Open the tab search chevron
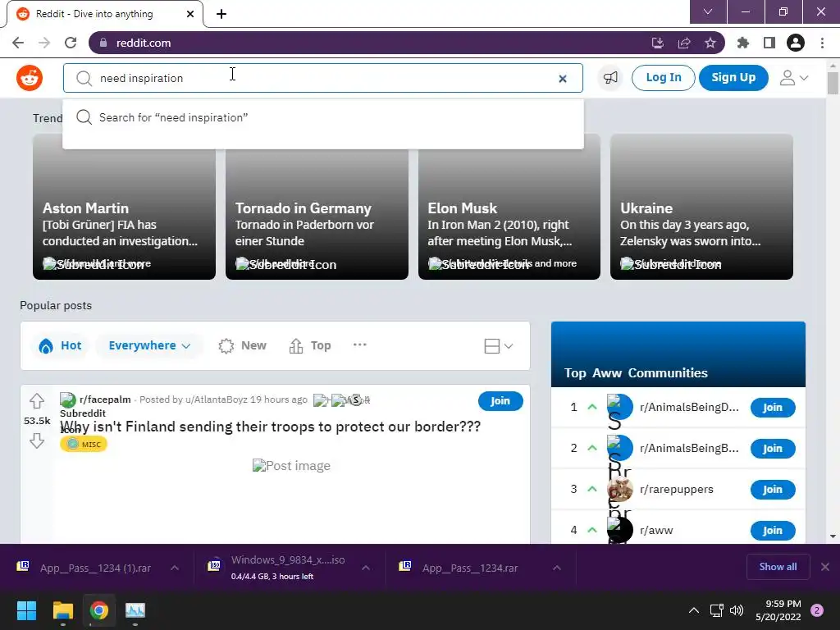Image resolution: width=840 pixels, height=630 pixels. tap(708, 11)
